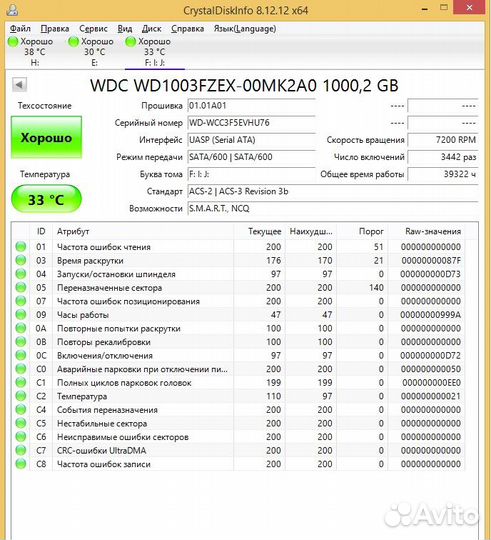Click the previous disk arrow button

coord(19,85)
